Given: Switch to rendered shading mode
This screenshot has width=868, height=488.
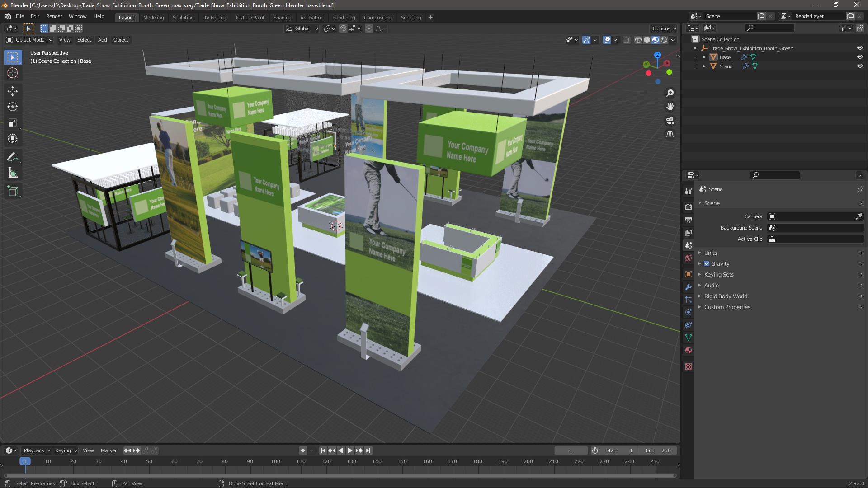Looking at the screenshot, I should pos(664,40).
